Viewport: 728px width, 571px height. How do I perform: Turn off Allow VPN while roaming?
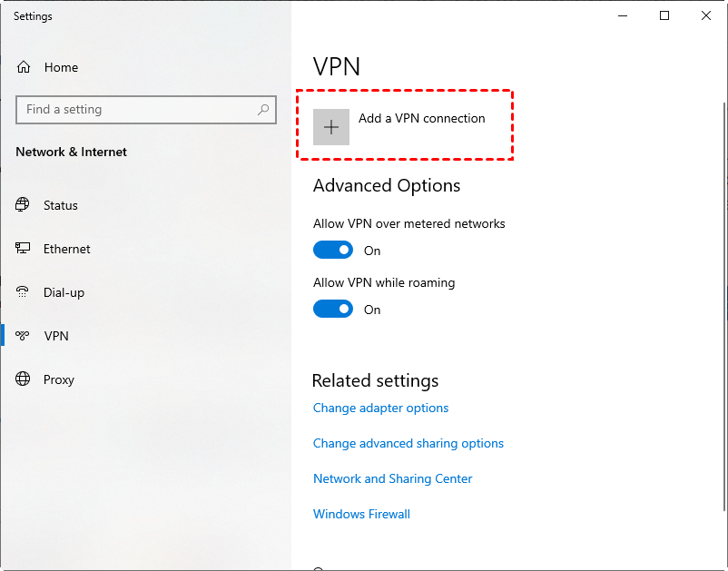coord(333,309)
